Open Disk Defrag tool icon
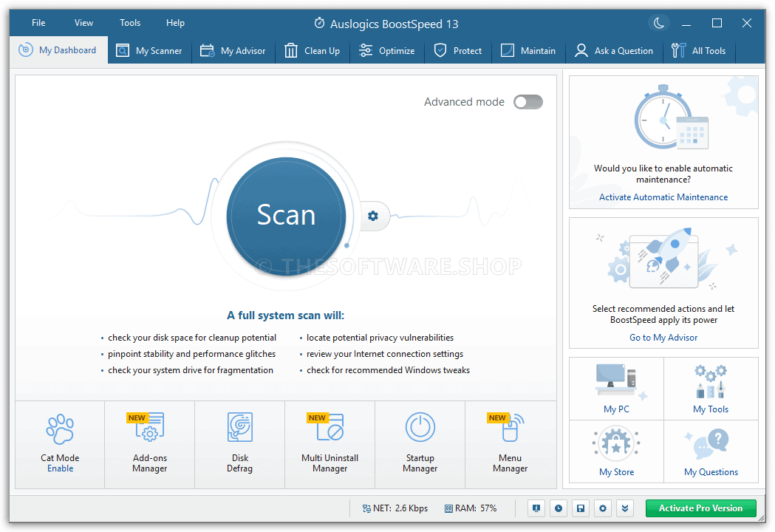The image size is (775, 532). point(239,427)
